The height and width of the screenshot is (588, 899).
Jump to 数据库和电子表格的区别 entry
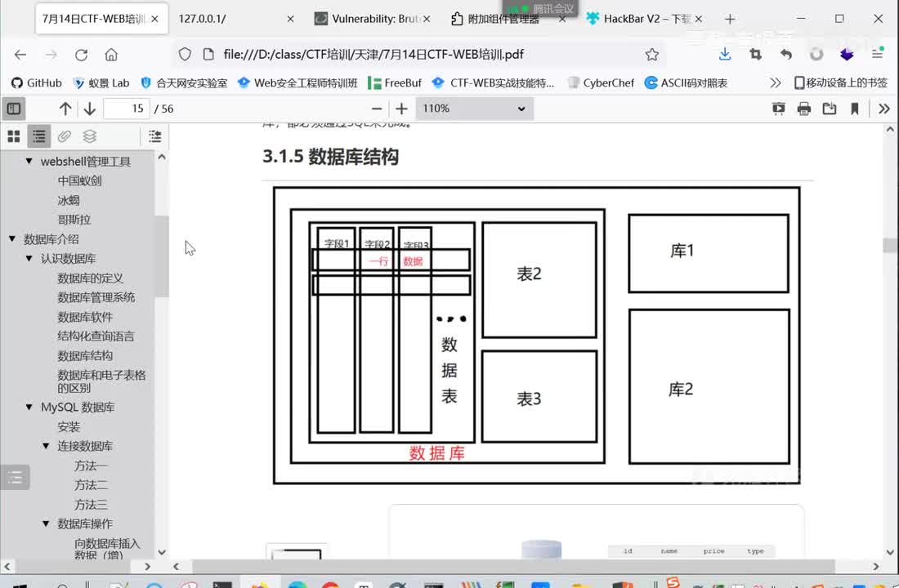(101, 381)
